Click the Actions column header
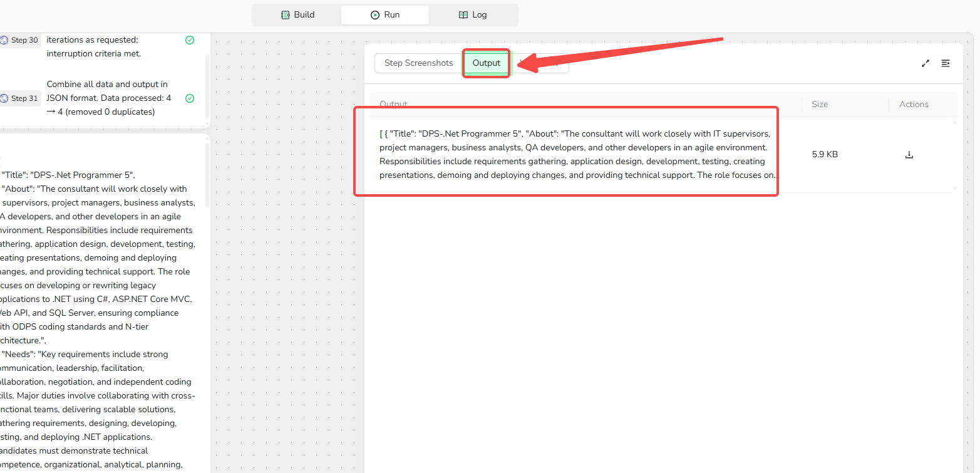Image resolution: width=980 pixels, height=473 pixels. (914, 105)
